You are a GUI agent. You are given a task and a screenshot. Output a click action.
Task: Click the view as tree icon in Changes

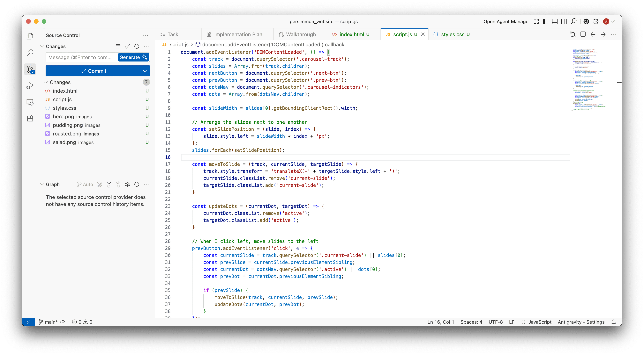tap(118, 46)
